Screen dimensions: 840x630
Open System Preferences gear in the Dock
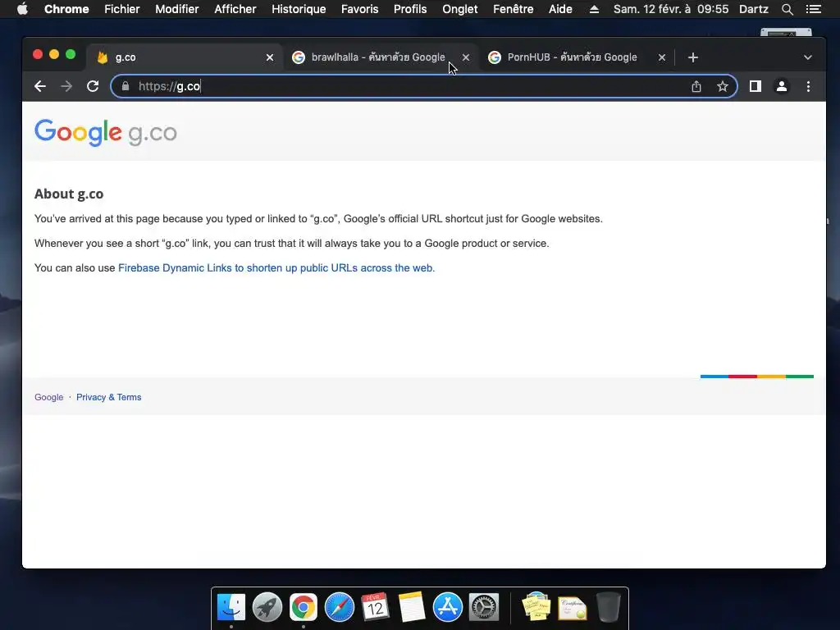coord(484,607)
